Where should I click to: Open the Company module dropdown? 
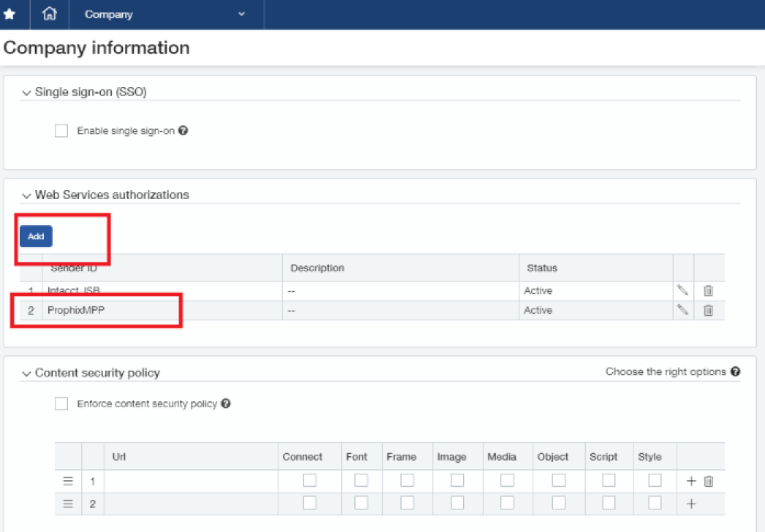(166, 14)
